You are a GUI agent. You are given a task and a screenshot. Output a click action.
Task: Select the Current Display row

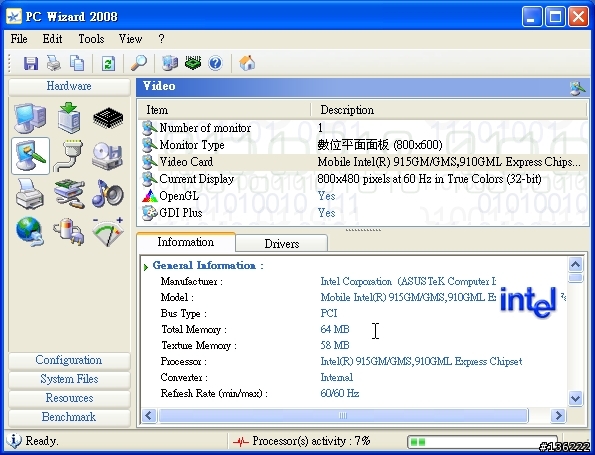(363, 179)
